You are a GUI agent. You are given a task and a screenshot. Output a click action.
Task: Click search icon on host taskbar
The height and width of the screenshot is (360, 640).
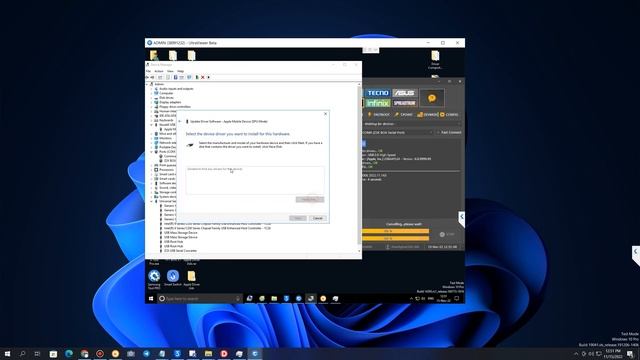[x=22, y=353]
